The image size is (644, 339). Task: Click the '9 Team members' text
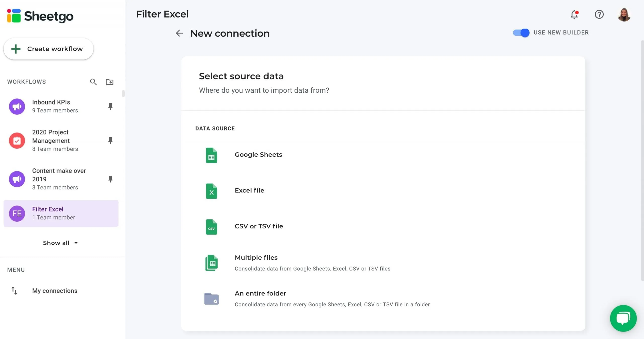click(55, 110)
